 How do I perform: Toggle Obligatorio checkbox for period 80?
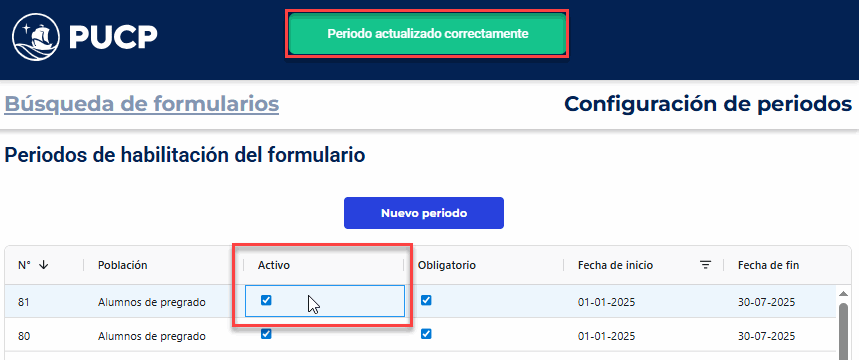point(426,334)
